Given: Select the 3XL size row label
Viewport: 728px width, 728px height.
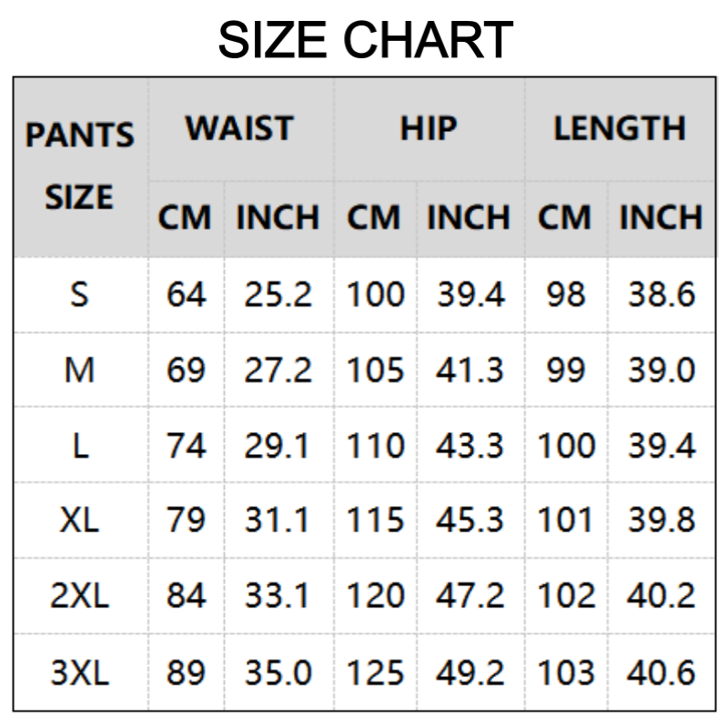Looking at the screenshot, I should coord(79,672).
